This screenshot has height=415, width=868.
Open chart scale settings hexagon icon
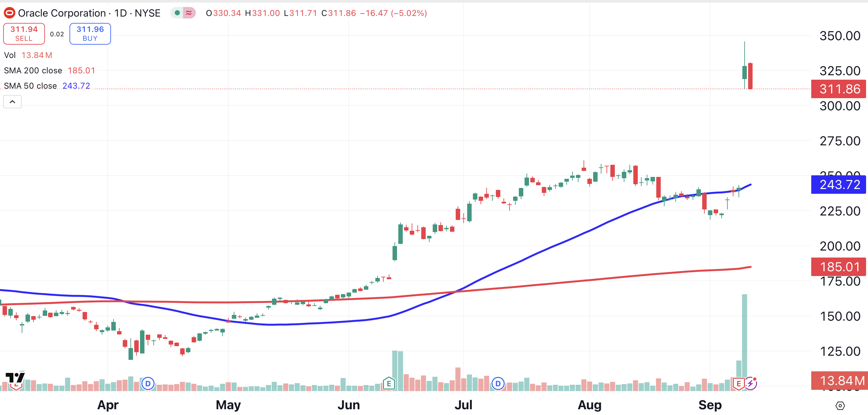point(840,405)
